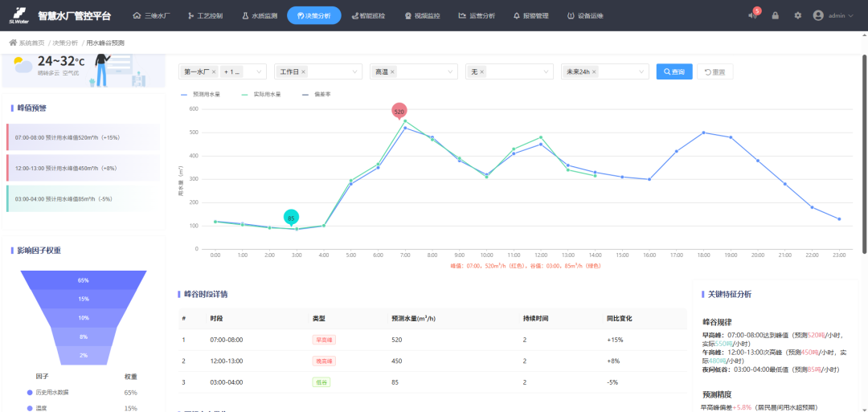The height and width of the screenshot is (412, 868).
Task: Click the 8% funnel segment
Action: click(84, 337)
